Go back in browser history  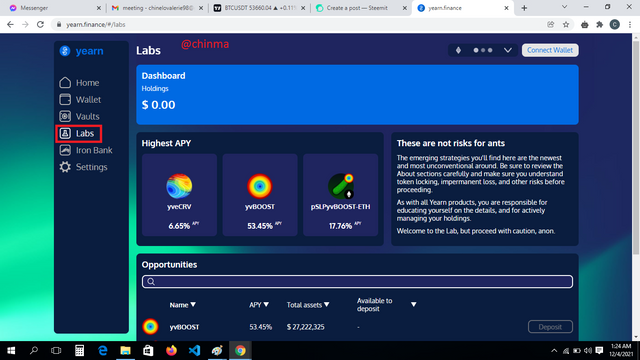coord(10,24)
